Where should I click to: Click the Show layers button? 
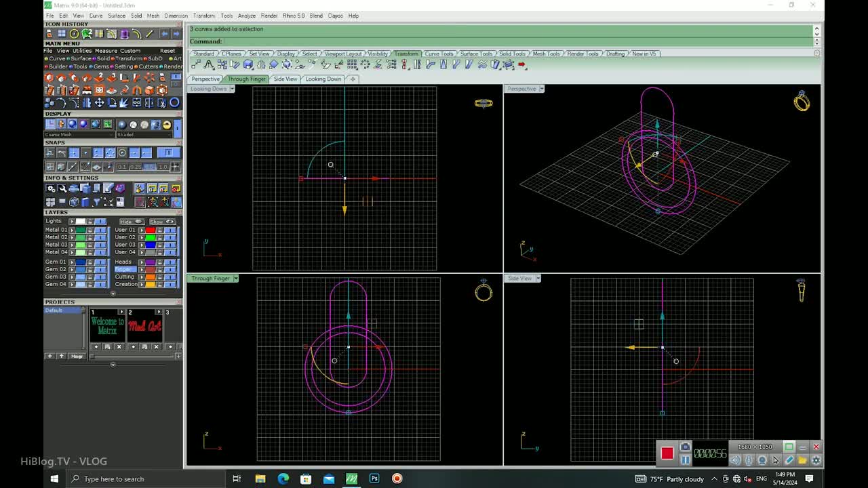[x=163, y=222]
